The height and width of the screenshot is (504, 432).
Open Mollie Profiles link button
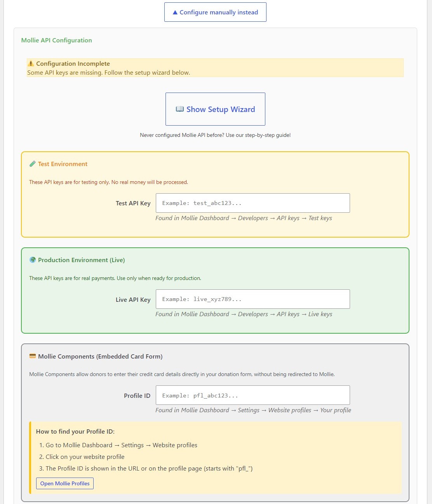65,483
